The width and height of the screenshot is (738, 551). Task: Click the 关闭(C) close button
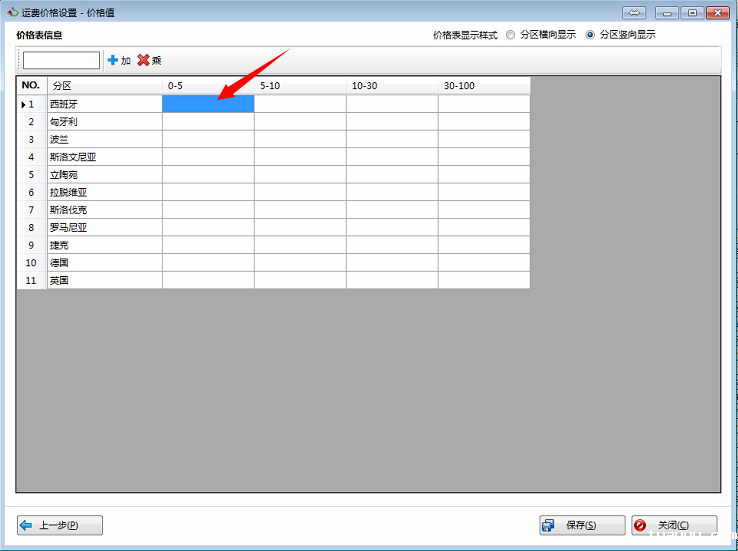(x=674, y=525)
